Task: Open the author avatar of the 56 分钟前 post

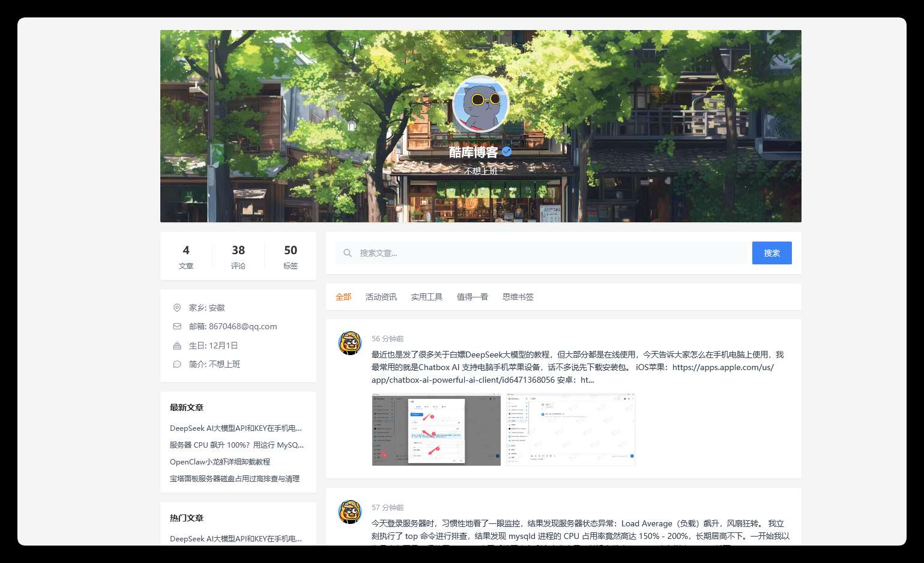Action: pos(350,342)
